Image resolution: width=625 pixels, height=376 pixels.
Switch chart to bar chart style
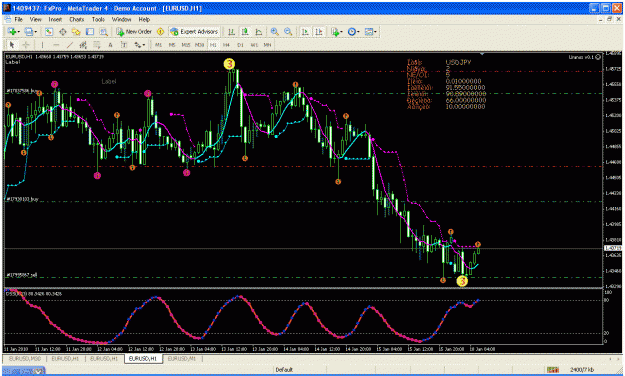pyautogui.click(x=231, y=32)
